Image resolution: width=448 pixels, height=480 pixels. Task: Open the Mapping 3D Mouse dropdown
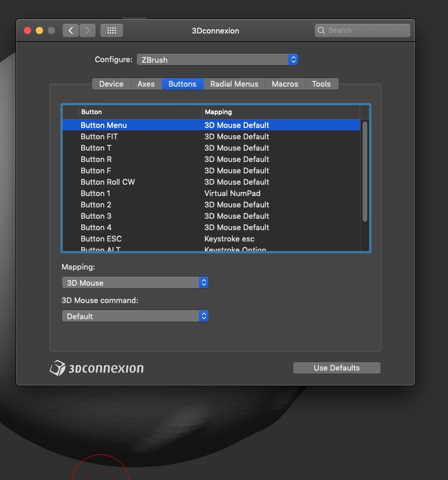pyautogui.click(x=135, y=283)
